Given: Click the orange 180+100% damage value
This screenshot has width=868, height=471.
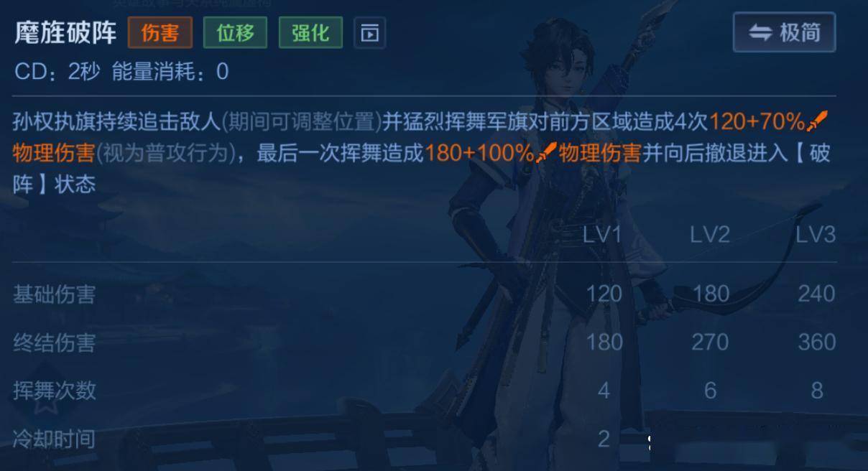Looking at the screenshot, I should (x=480, y=153).
